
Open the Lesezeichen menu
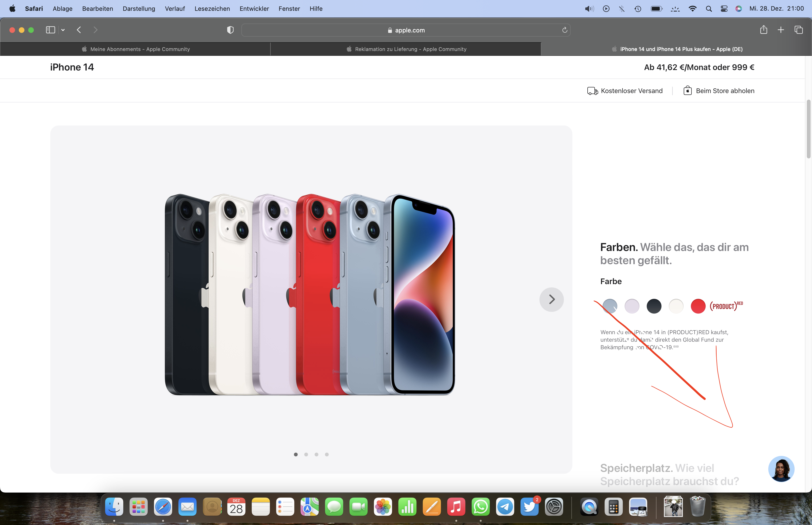[x=212, y=8]
